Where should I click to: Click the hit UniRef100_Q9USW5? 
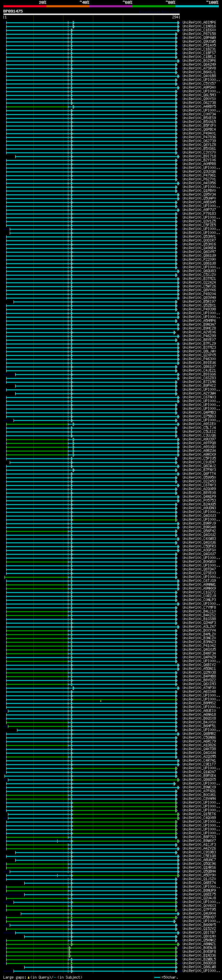[199, 41]
